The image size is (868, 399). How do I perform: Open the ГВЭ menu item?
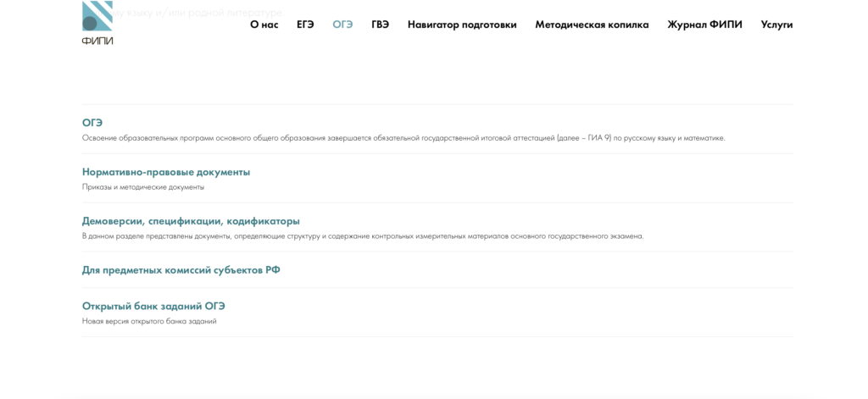click(x=381, y=25)
